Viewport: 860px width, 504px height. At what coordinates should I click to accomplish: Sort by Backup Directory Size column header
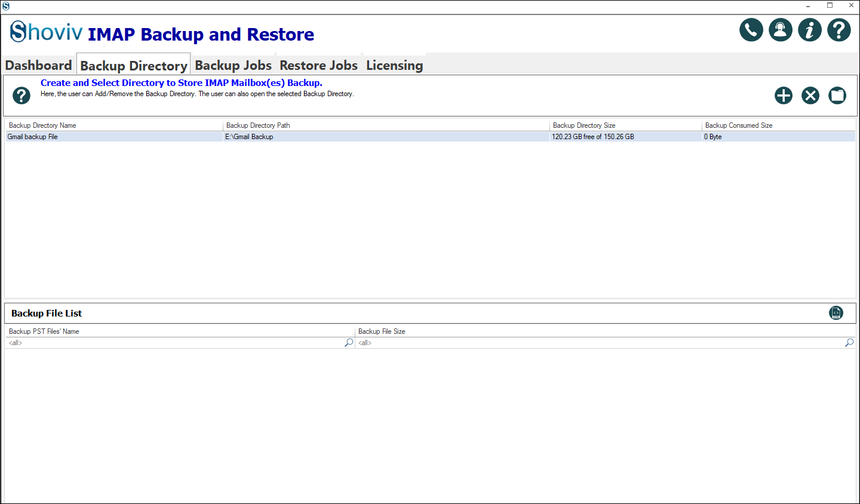click(625, 125)
